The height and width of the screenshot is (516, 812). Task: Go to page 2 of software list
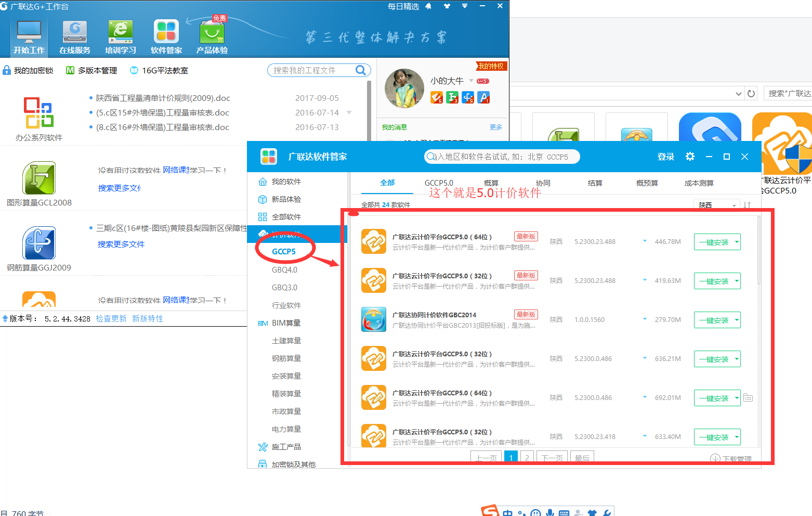(527, 458)
